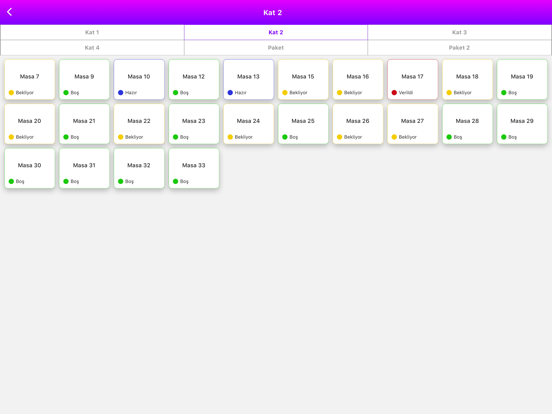Click the Boş label on Masa 33

click(184, 181)
